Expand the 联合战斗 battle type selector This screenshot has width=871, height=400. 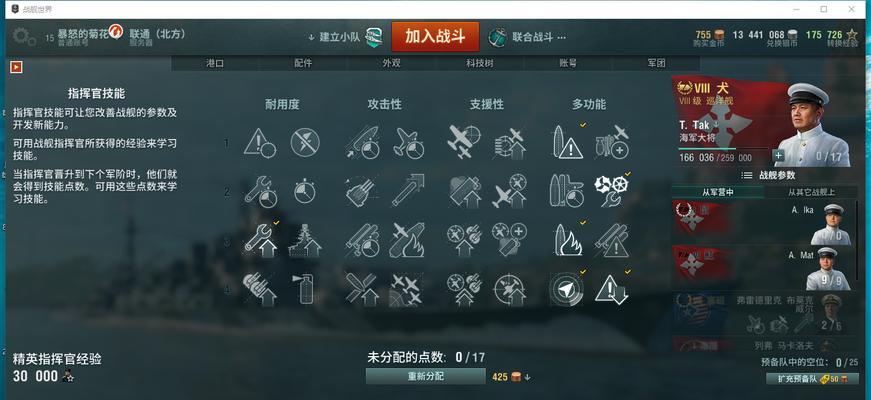click(x=527, y=37)
